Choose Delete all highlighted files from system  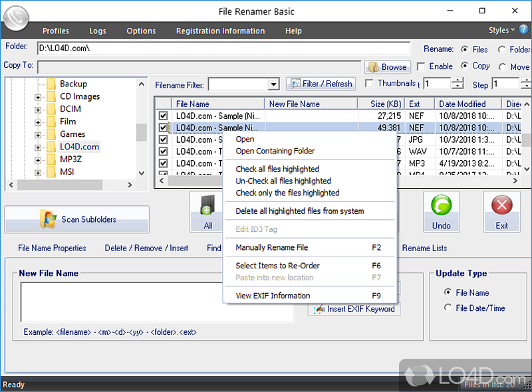[310, 211]
